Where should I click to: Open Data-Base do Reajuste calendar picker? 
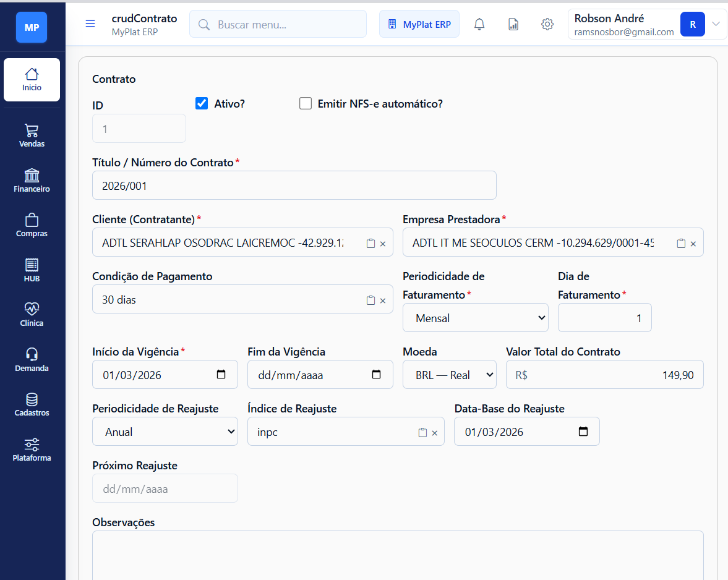[x=583, y=431]
